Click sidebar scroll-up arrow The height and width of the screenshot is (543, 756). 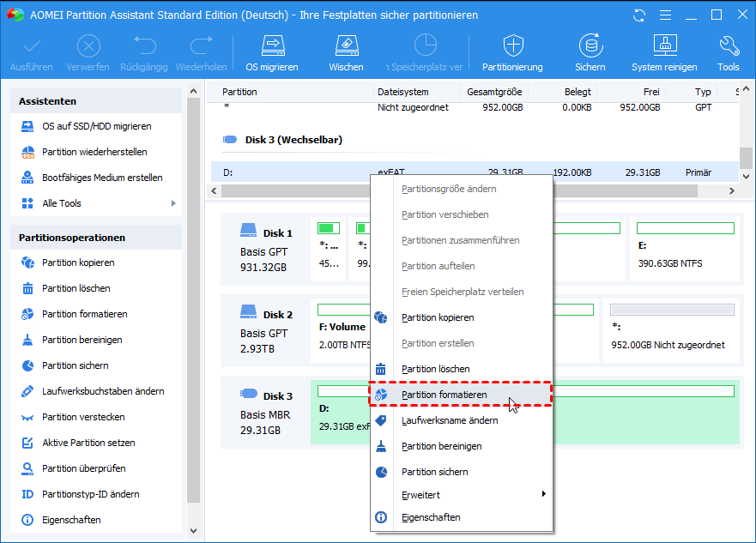[x=193, y=91]
